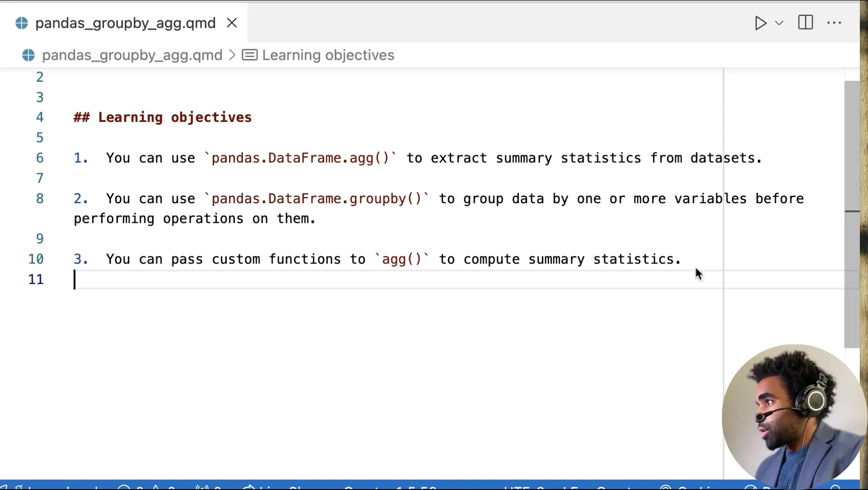
Task: Click the '2.' list marker on line 8
Action: point(81,199)
